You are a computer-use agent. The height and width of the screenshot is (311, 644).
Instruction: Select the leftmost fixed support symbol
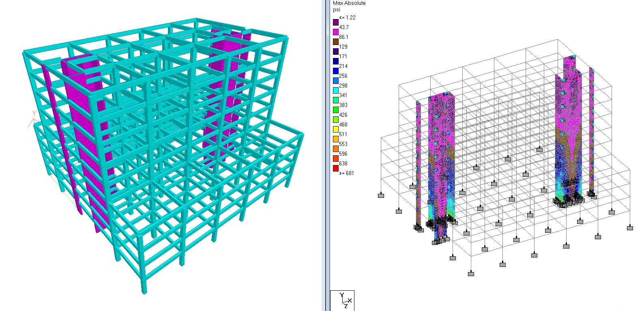click(x=381, y=196)
